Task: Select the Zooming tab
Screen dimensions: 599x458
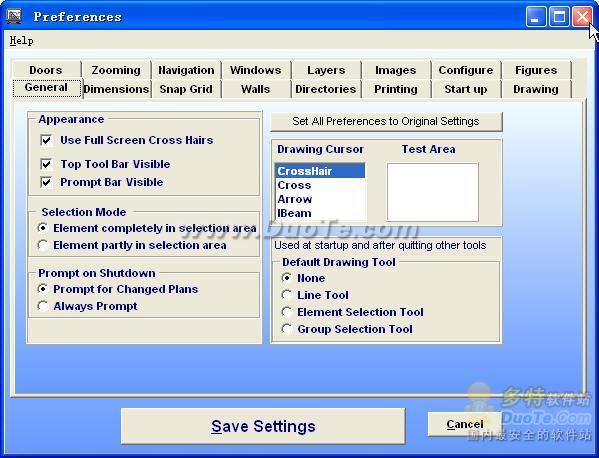Action: pos(116,70)
